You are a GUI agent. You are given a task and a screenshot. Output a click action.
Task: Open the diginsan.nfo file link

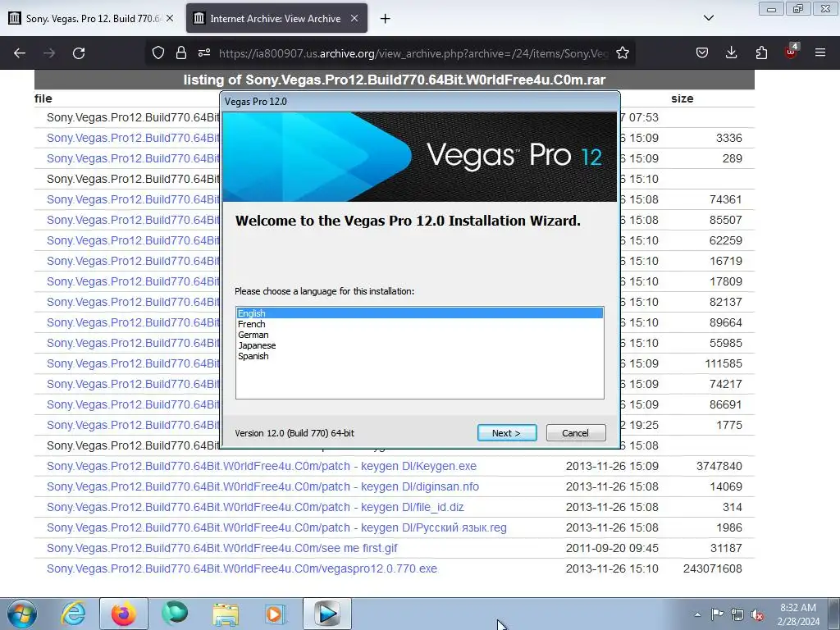click(x=262, y=486)
